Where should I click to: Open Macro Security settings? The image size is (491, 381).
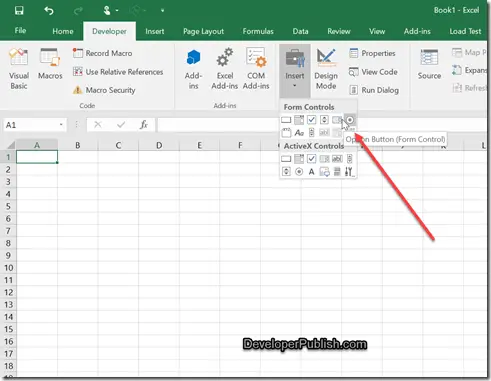pyautogui.click(x=104, y=90)
